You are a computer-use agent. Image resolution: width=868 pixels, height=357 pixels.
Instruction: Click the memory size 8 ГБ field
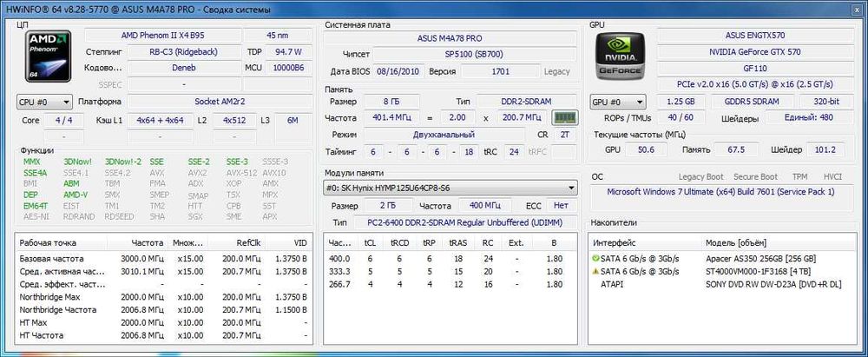click(391, 102)
